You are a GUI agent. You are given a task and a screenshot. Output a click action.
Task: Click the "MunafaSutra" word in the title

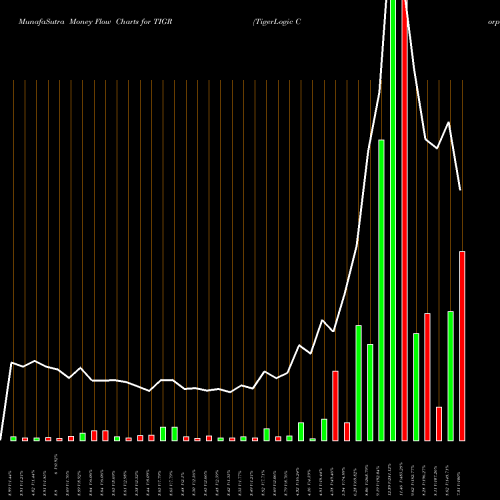(x=41, y=22)
